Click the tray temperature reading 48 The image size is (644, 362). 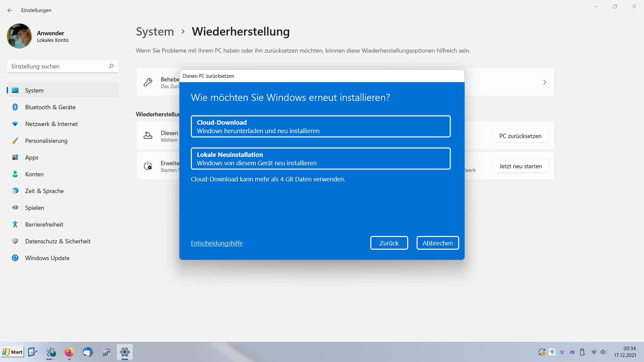coord(552,352)
